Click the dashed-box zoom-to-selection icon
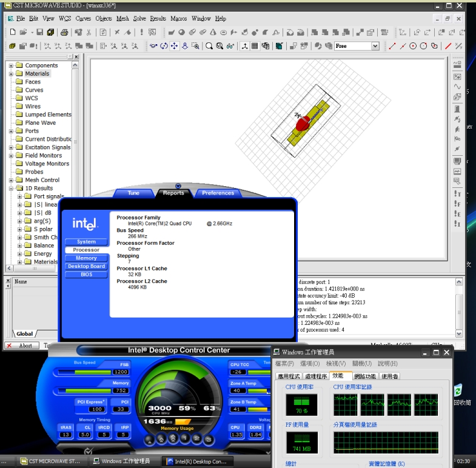The width and height of the screenshot is (476, 468). (x=195, y=46)
